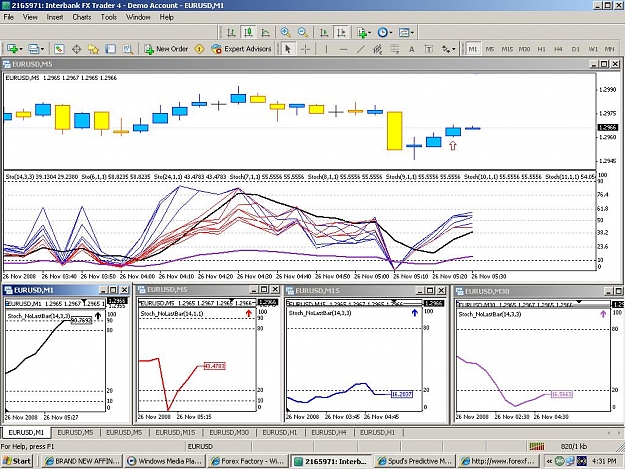
Task: Switch chart to candlesticks mode
Action: tap(248, 32)
